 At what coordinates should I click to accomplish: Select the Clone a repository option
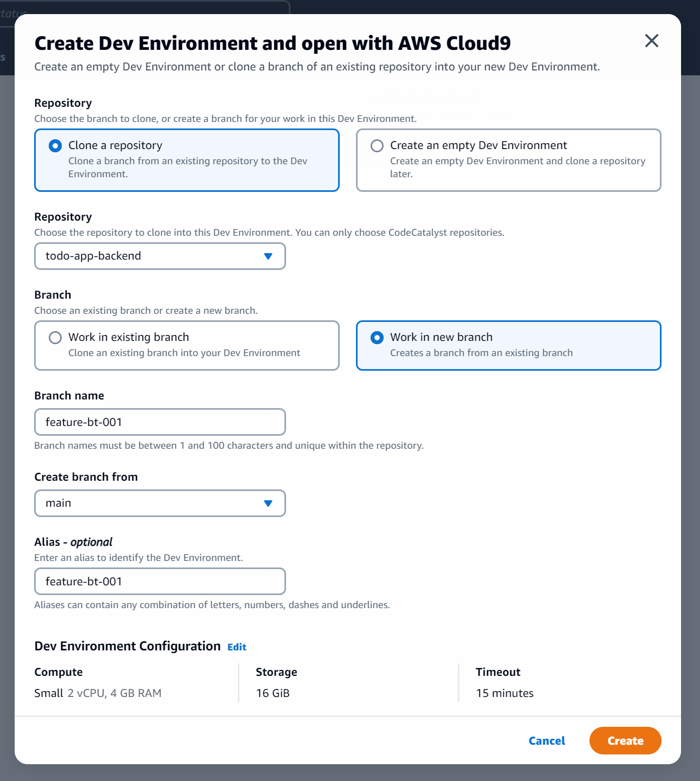coord(55,145)
